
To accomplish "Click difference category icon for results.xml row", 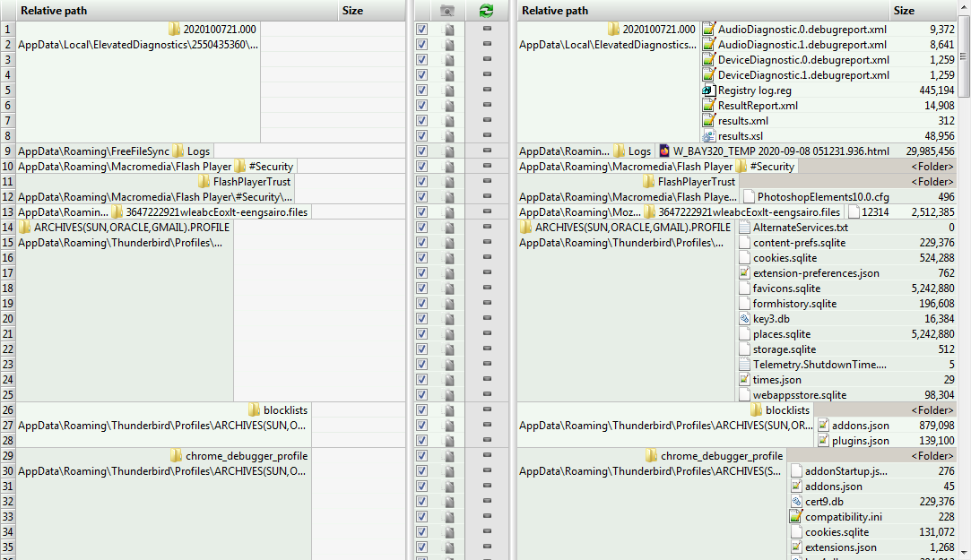I will tap(449, 121).
